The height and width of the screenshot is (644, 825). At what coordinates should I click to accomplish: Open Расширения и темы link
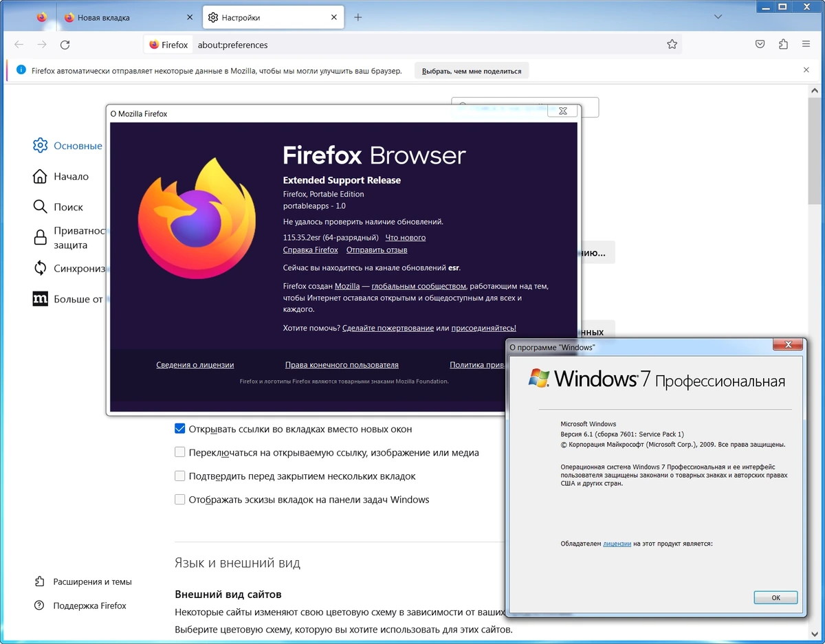tap(82, 581)
